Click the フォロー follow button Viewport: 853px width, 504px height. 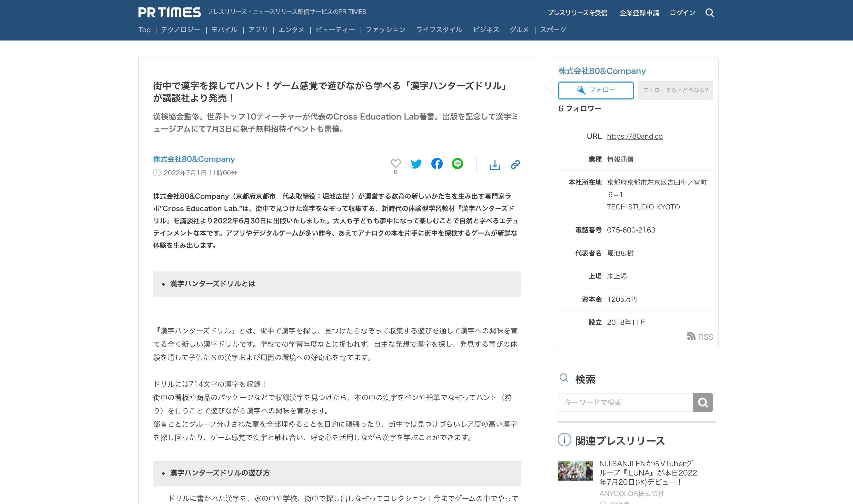coord(596,90)
